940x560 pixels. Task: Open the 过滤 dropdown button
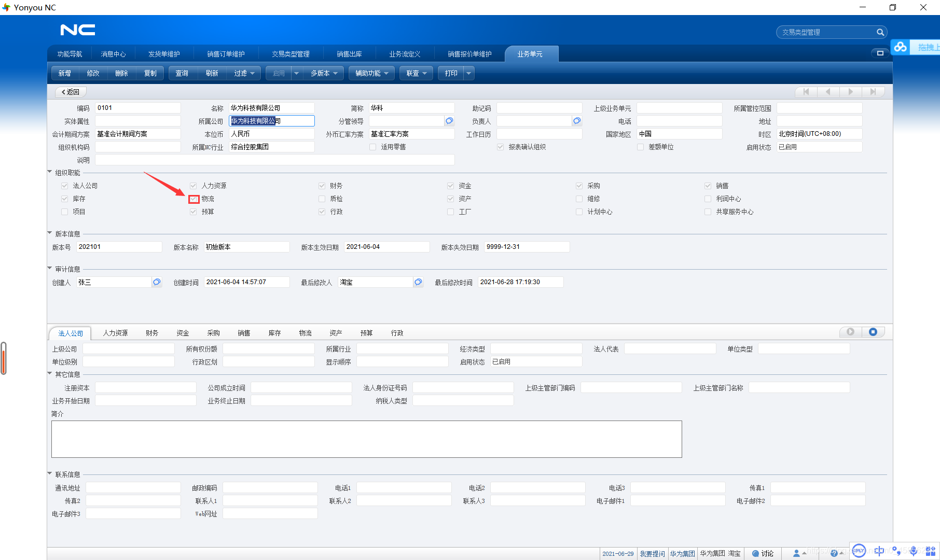[244, 73]
